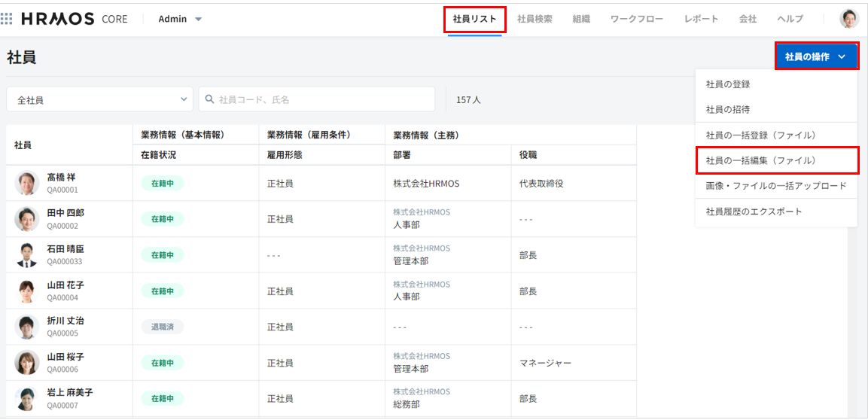
Task: Click 画像・ファイルの一括アップロード
Action: tap(775, 185)
